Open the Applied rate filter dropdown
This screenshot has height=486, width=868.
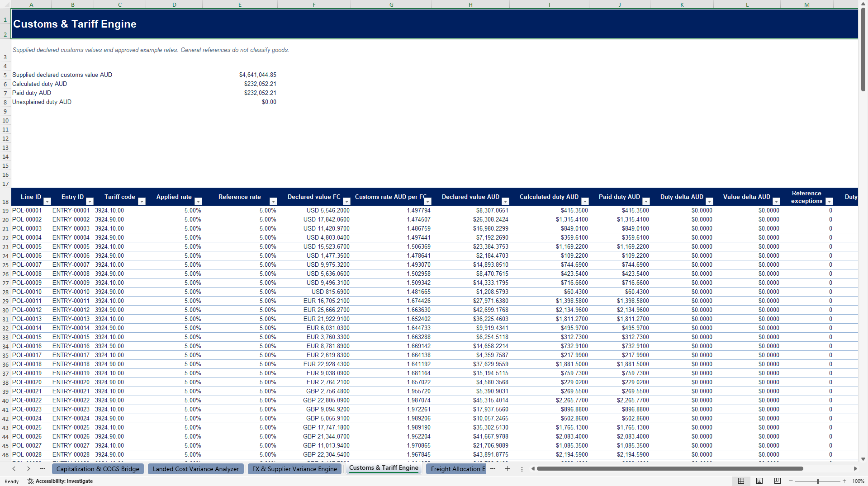[198, 202]
